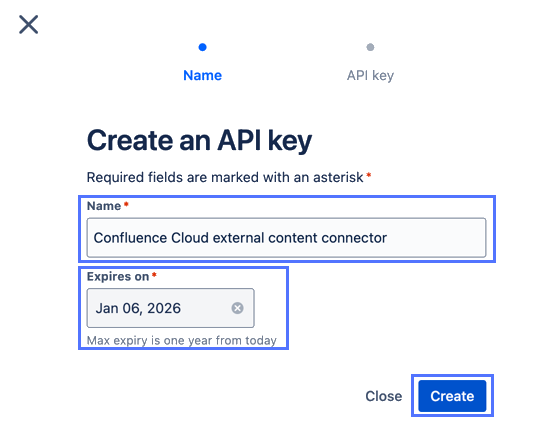Click the 'Create an API key' heading

click(x=199, y=140)
